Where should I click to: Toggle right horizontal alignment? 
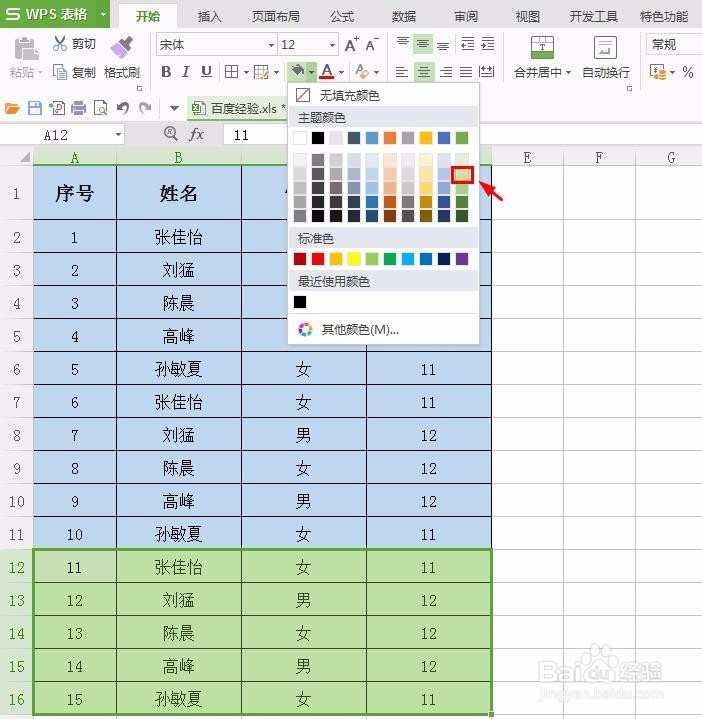coord(446,72)
